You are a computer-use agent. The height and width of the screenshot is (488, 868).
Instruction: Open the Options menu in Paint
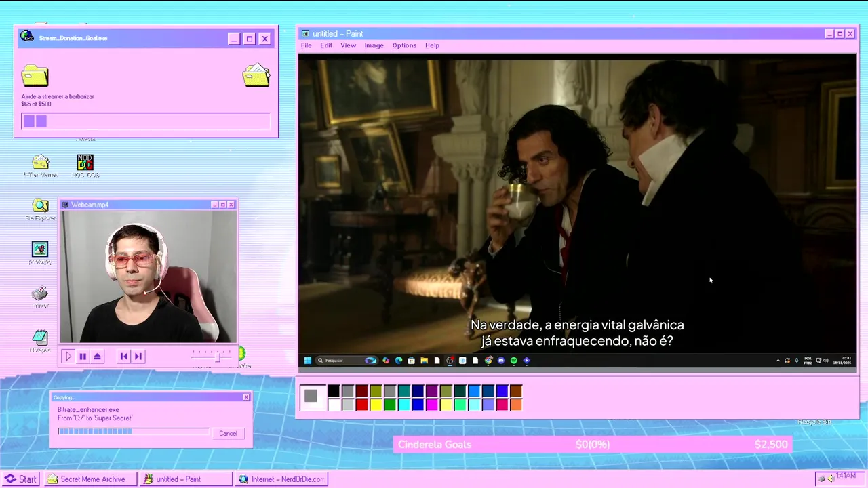pos(404,45)
